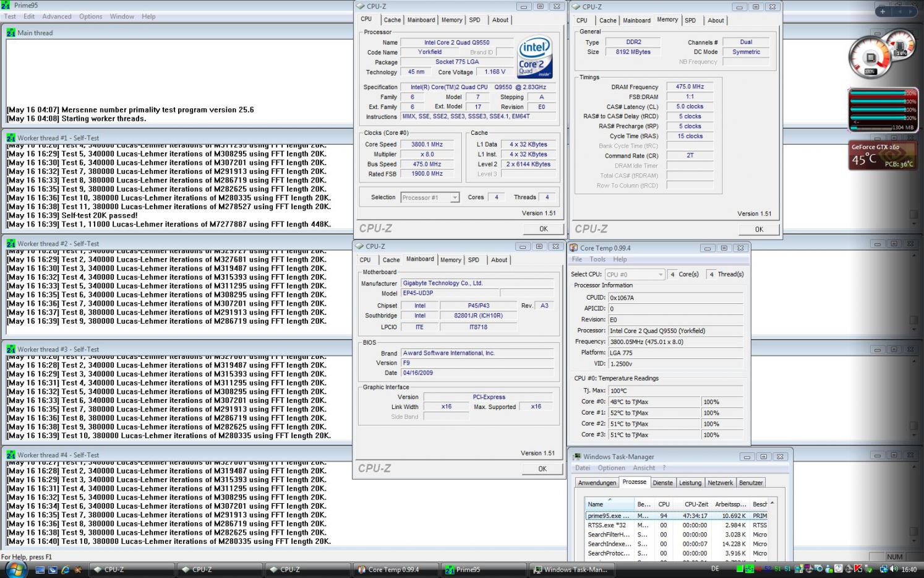Open About tab in the CPU-Z window showing Motherboard

pyautogui.click(x=499, y=260)
